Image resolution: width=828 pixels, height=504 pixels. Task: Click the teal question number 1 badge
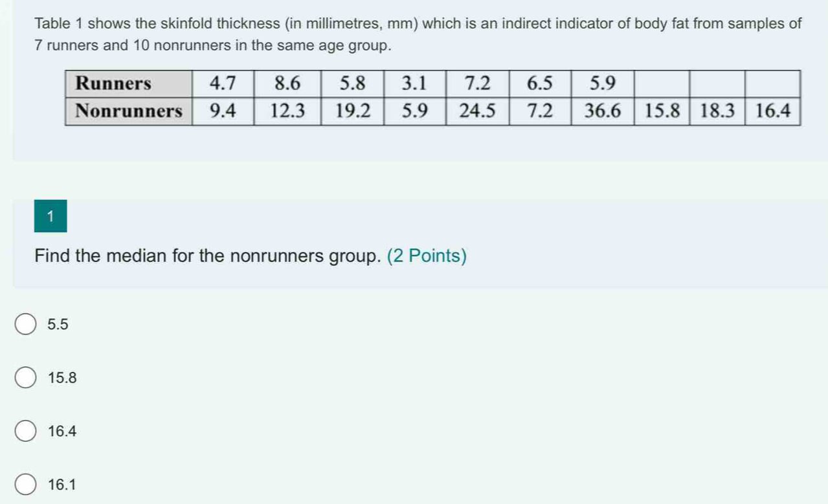click(50, 217)
